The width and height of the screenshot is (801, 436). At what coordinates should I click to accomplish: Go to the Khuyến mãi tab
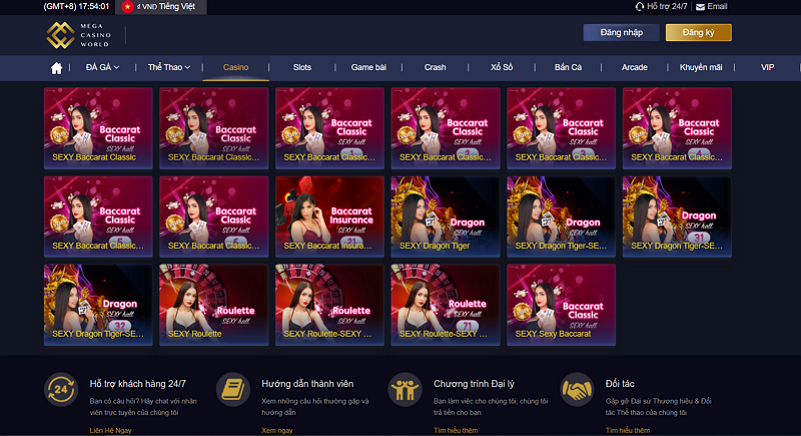[x=701, y=67]
